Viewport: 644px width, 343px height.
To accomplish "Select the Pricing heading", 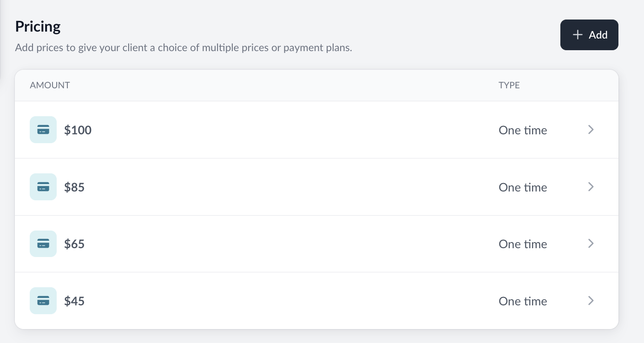I will 38,26.
